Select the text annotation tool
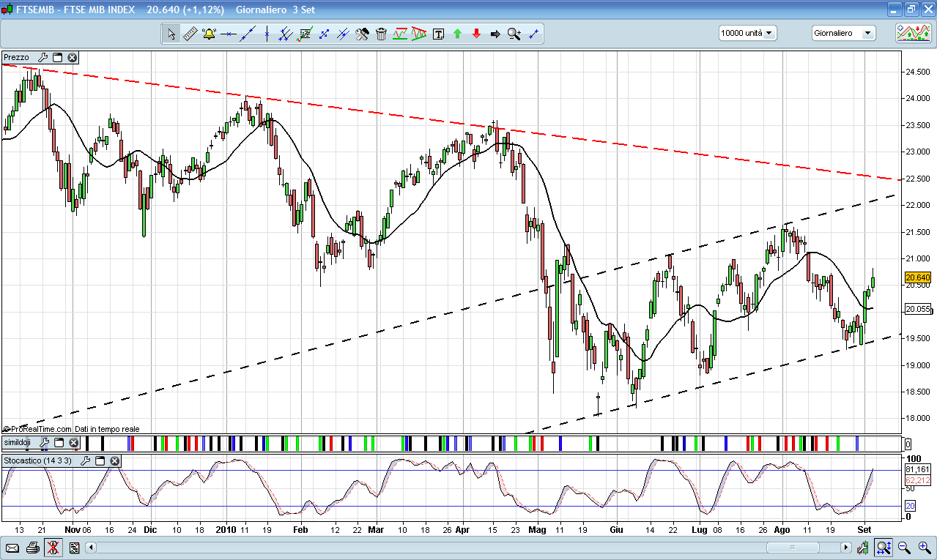The image size is (937, 560). (438, 34)
